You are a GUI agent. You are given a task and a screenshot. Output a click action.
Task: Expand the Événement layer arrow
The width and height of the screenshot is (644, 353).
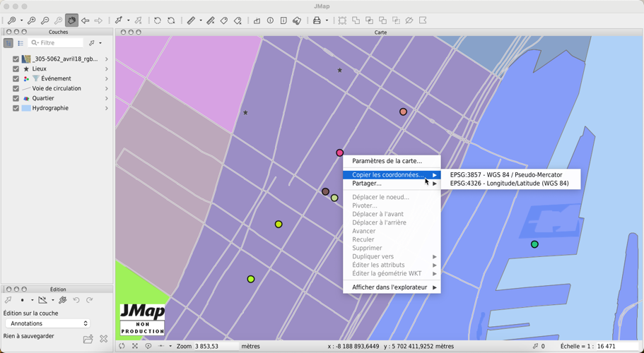pyautogui.click(x=107, y=79)
